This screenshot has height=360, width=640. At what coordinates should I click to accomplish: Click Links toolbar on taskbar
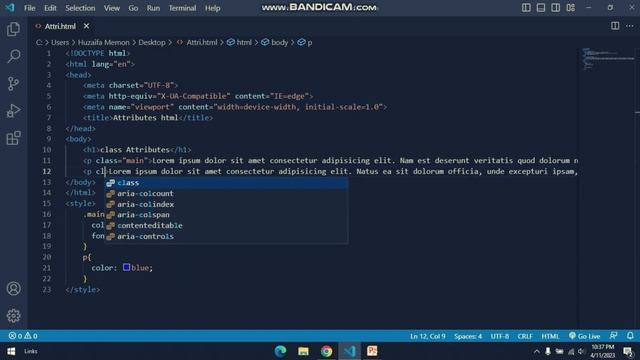(x=31, y=351)
